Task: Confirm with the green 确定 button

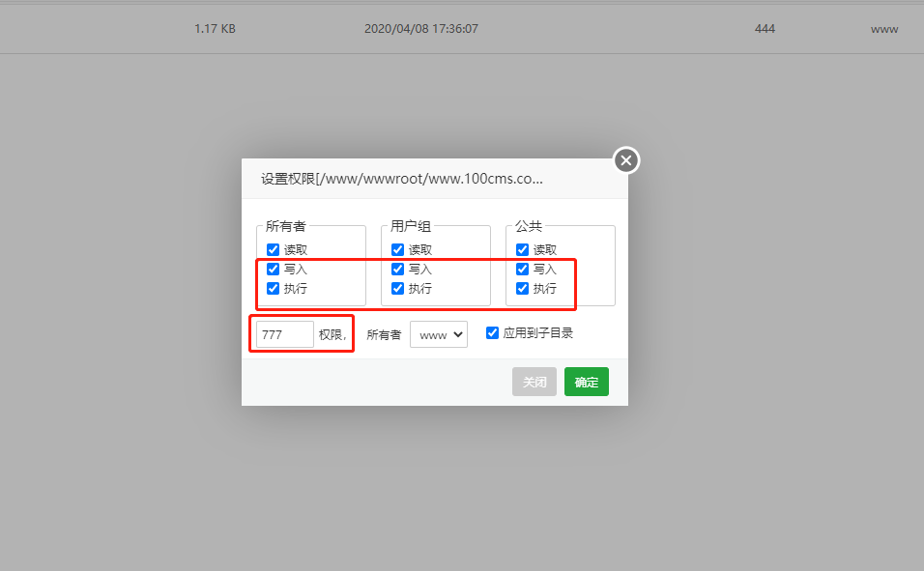Action: point(587,382)
